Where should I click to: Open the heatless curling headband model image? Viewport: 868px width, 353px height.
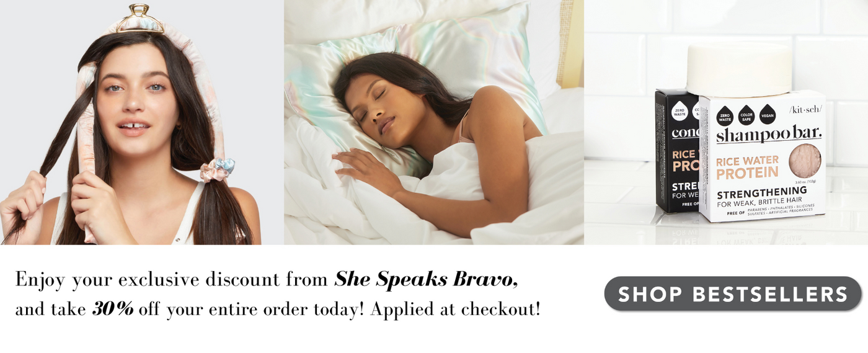[130, 122]
